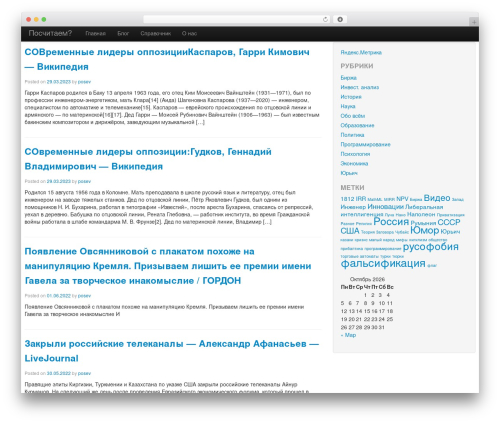Click the Октябрь calendar month caption
This screenshot has height=423, width=500.
[367, 279]
